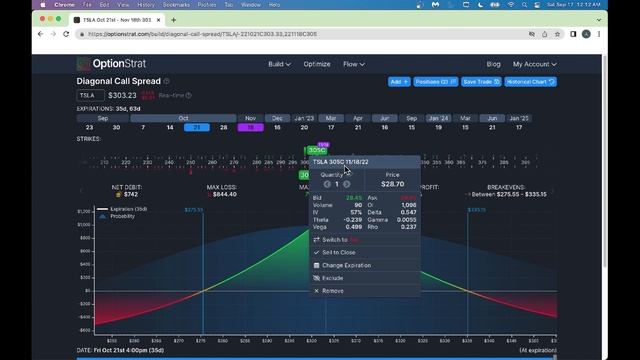This screenshot has width=640, height=360.
Task: Choose Remove in popup menu
Action: [364, 291]
